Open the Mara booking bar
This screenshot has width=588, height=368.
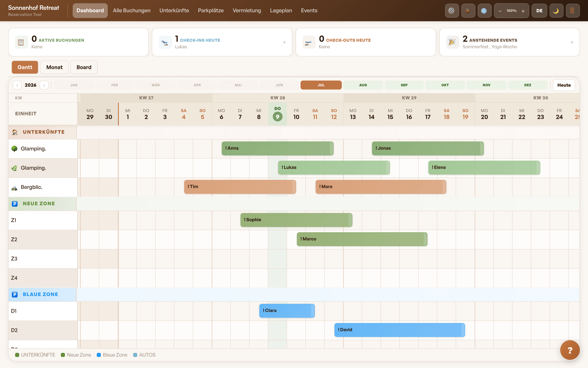point(381,187)
